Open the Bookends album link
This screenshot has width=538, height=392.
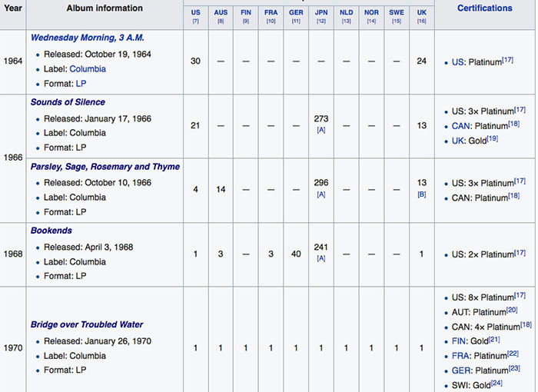click(x=51, y=231)
